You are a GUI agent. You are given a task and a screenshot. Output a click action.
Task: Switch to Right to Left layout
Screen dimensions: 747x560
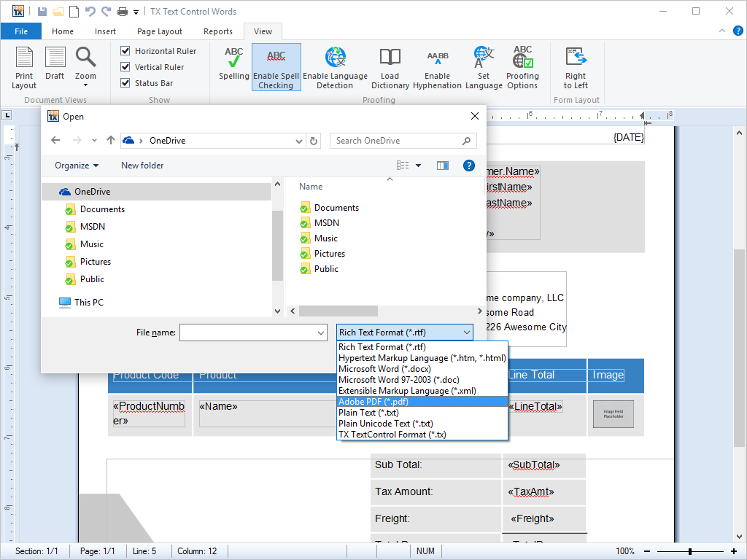pyautogui.click(x=576, y=67)
